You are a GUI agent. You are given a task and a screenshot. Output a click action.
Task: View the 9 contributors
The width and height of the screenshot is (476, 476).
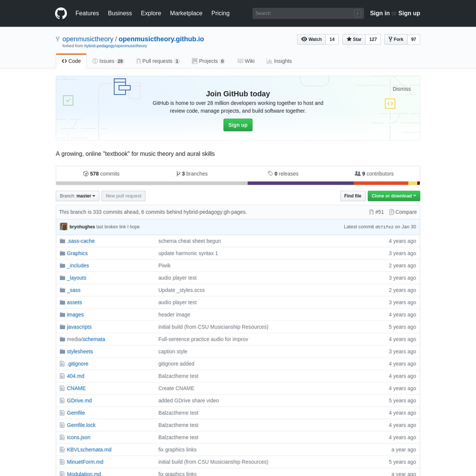[x=374, y=174]
